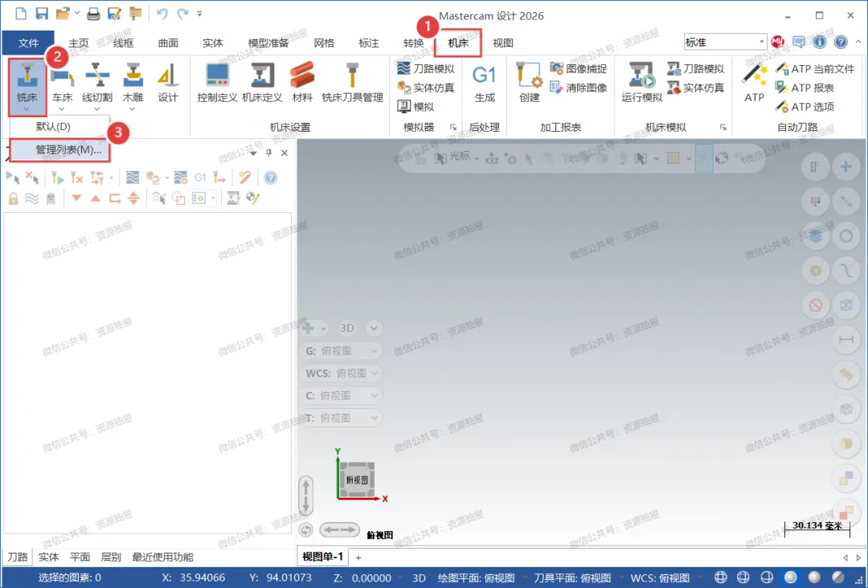868x588 pixels.
Task: Open ATP Report (ATP 报表)
Action: pyautogui.click(x=805, y=88)
